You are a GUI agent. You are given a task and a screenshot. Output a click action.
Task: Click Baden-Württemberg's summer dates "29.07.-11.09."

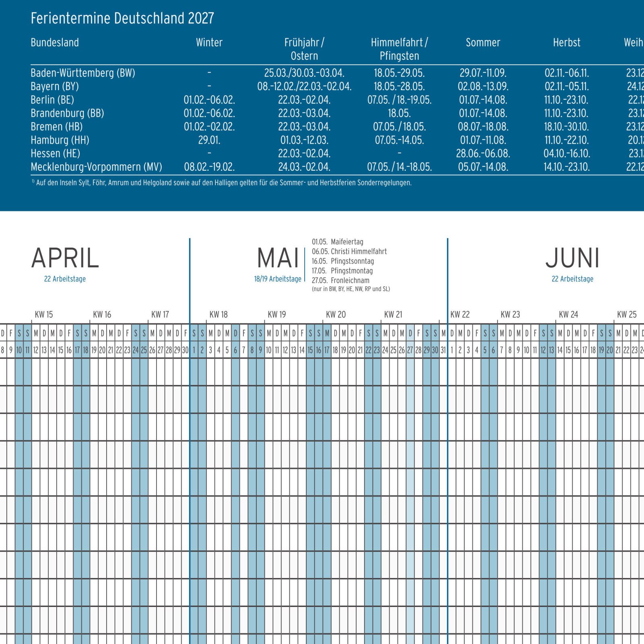point(483,73)
